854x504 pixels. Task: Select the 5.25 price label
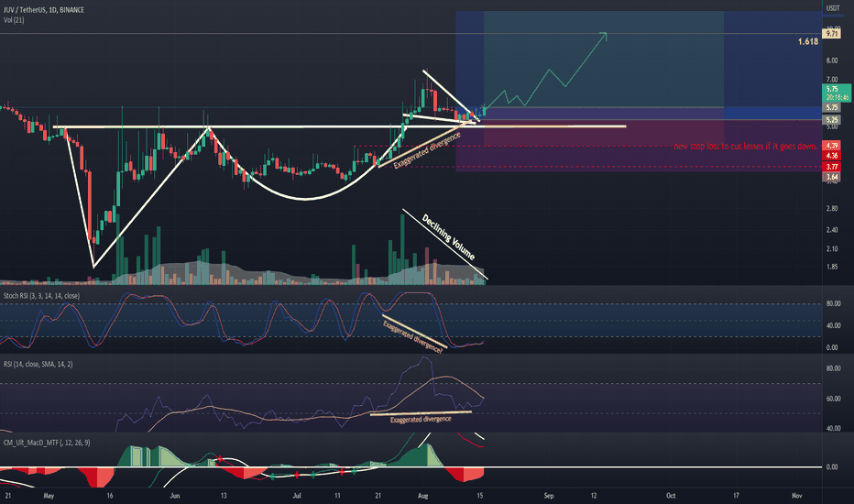click(x=832, y=120)
